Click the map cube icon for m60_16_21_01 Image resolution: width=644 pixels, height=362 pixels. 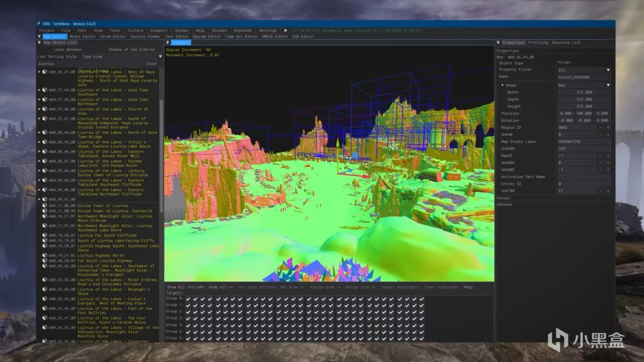(45, 217)
